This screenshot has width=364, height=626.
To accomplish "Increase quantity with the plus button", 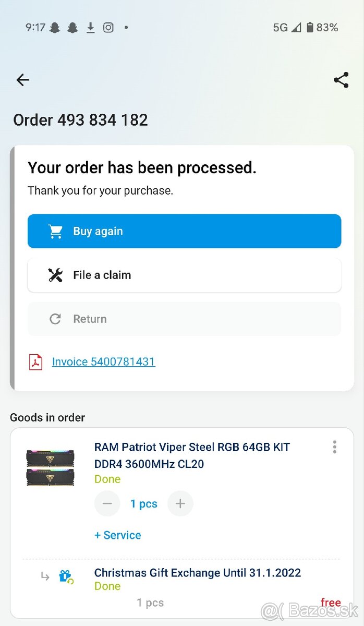I will 180,503.
